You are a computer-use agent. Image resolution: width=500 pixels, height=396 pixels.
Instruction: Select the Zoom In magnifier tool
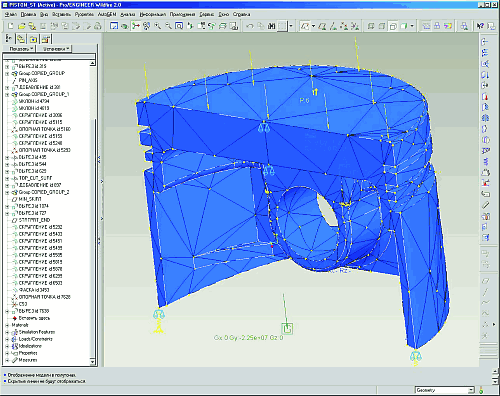point(158,26)
